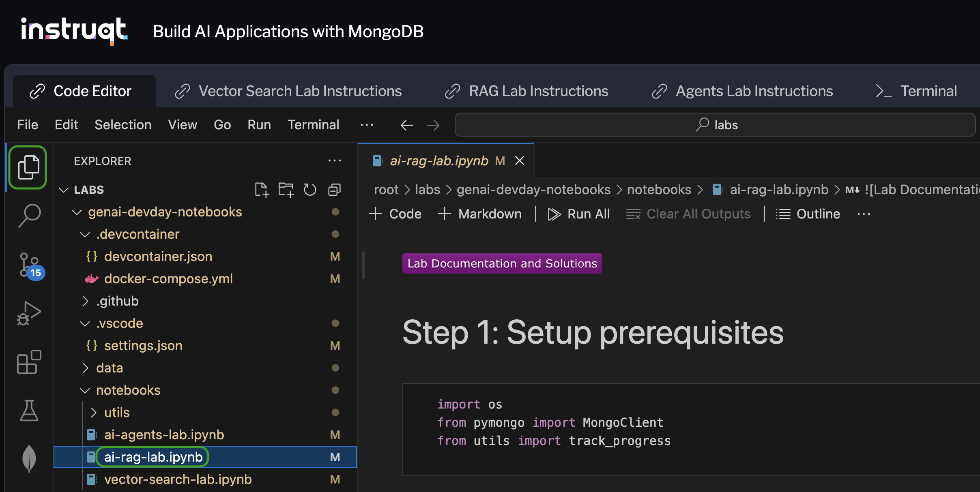Open the MongoDB leaf view
This screenshot has width=980, height=492.
[x=29, y=459]
